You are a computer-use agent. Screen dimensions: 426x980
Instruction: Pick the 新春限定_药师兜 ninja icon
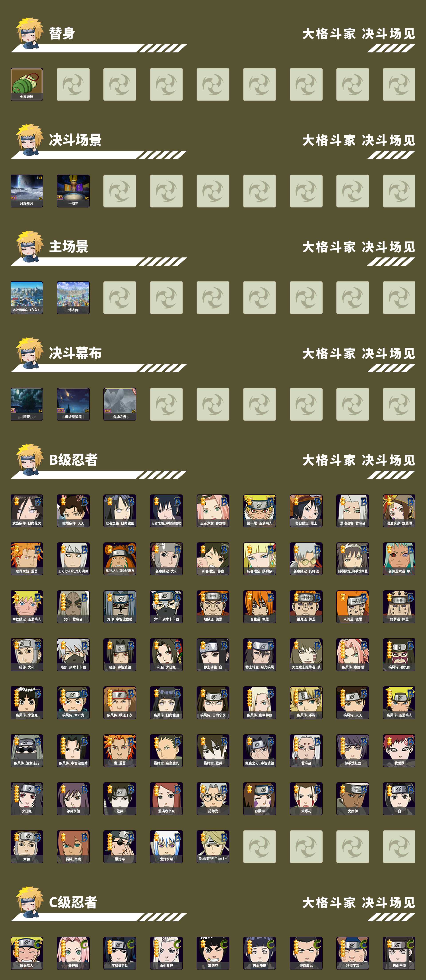tap(306, 558)
